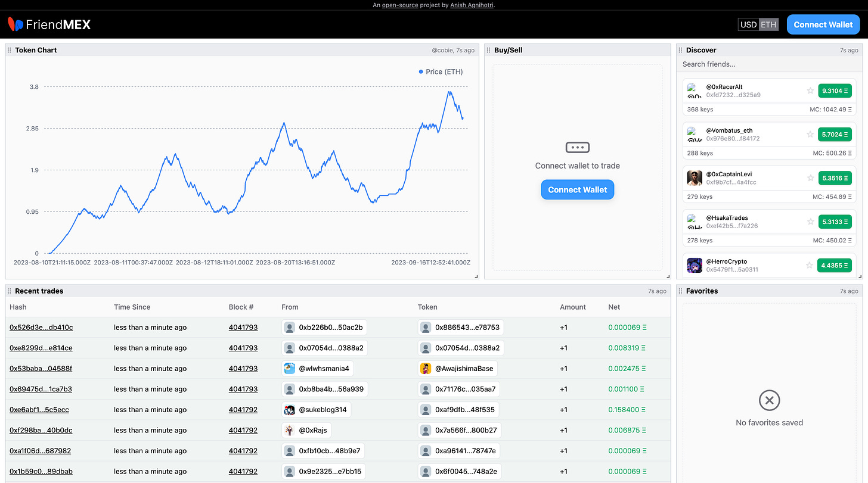Select token 0x71176c...035aa7

(460, 389)
